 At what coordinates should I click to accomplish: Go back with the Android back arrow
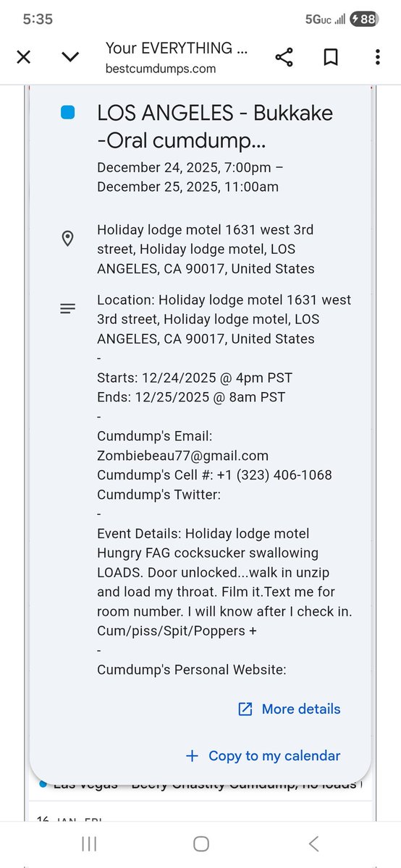point(313,843)
